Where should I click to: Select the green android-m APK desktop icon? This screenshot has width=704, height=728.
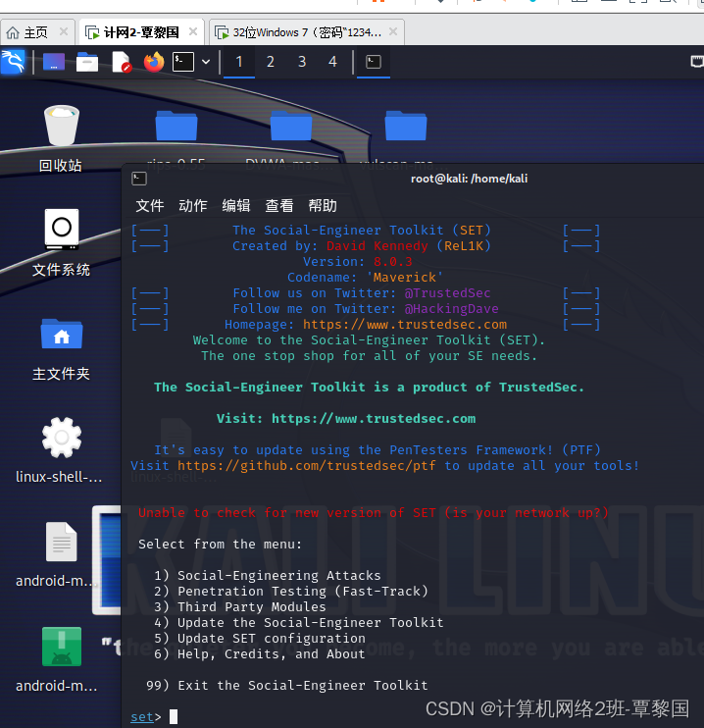(x=60, y=659)
